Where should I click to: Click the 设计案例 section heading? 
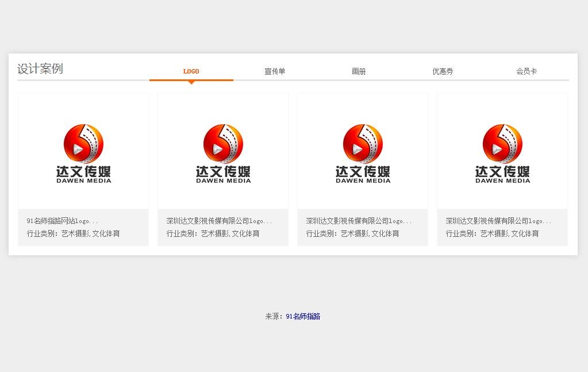pos(40,68)
